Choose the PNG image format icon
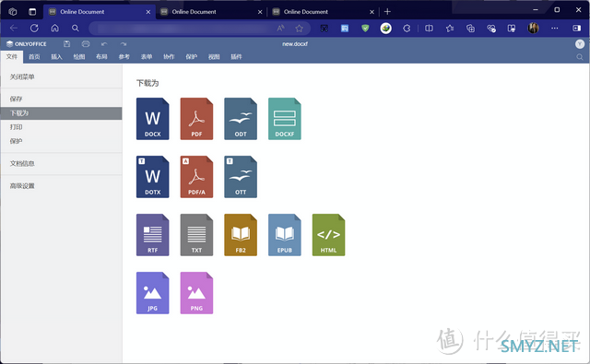This screenshot has height=364, width=590. [196, 293]
